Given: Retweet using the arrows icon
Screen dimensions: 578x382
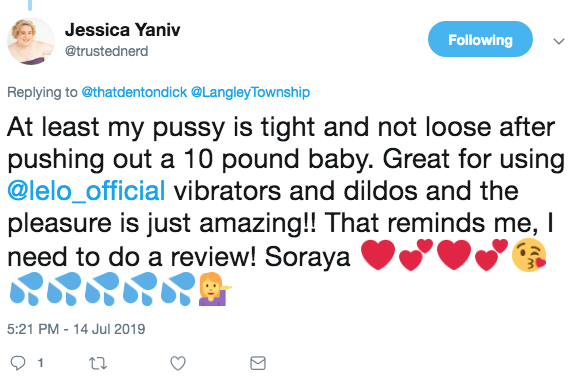Looking at the screenshot, I should click(x=98, y=363).
